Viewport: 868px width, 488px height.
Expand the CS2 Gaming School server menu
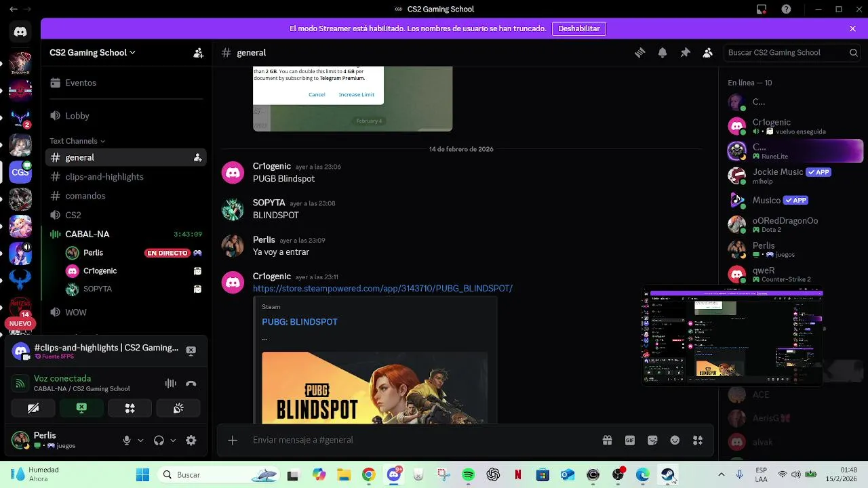92,53
